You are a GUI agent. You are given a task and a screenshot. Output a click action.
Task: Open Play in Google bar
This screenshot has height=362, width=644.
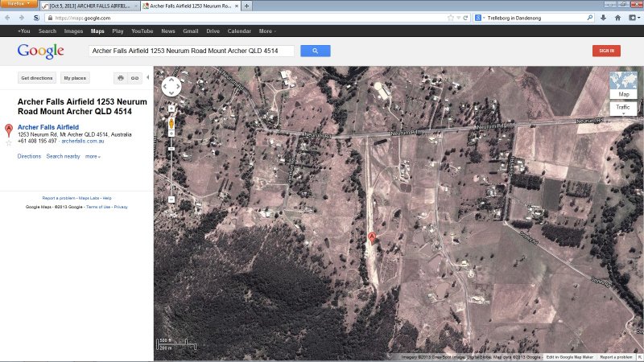pyautogui.click(x=118, y=31)
